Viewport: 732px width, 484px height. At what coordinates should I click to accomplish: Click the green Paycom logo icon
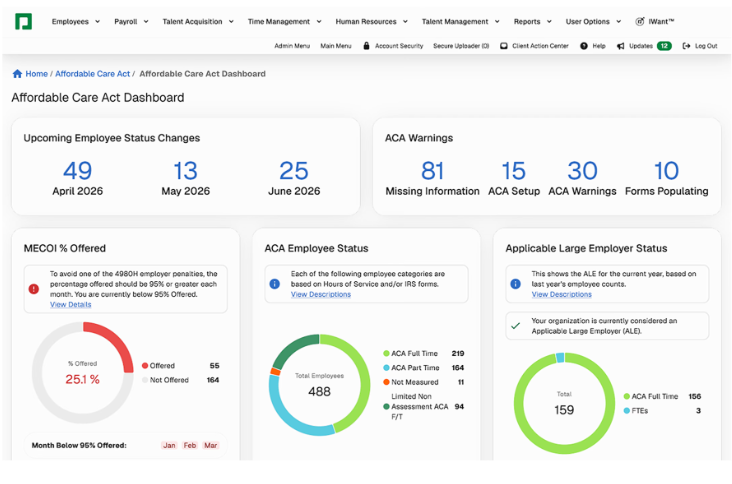click(x=23, y=21)
